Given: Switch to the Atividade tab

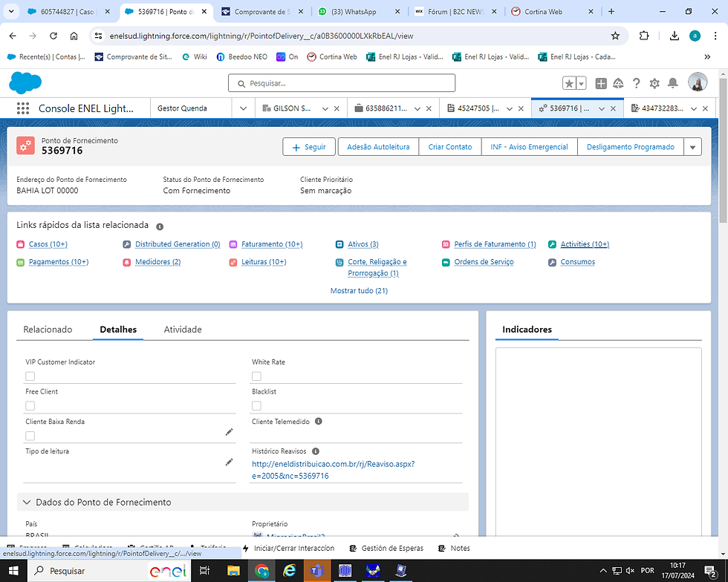Looking at the screenshot, I should click(183, 330).
